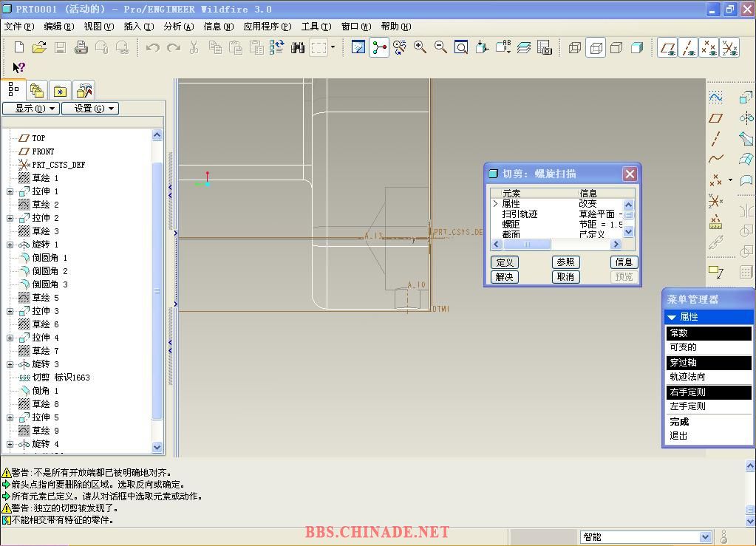This screenshot has height=546, width=756.
Task: Toggle coordinate system display
Action: click(729, 48)
